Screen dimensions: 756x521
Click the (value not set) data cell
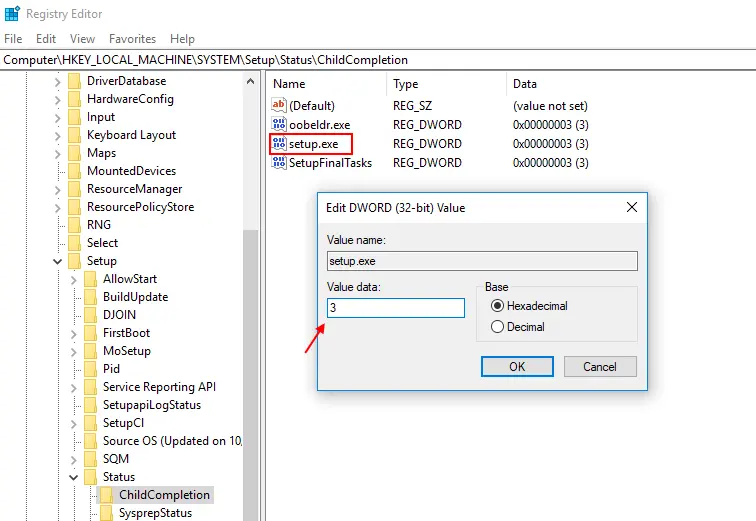click(x=550, y=106)
